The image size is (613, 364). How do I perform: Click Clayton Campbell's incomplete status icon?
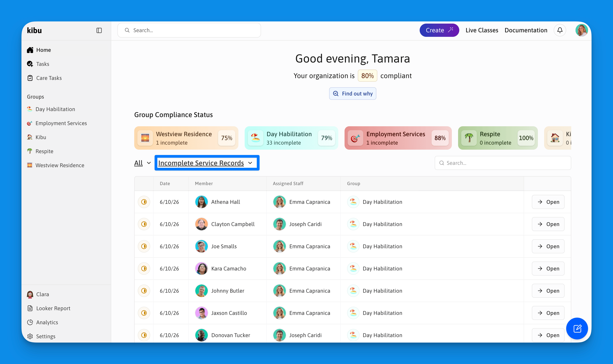144,224
